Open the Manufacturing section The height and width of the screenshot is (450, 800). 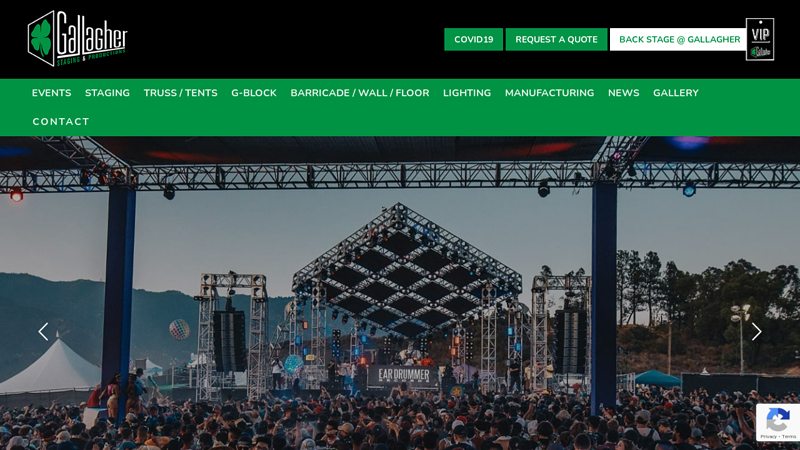click(549, 93)
